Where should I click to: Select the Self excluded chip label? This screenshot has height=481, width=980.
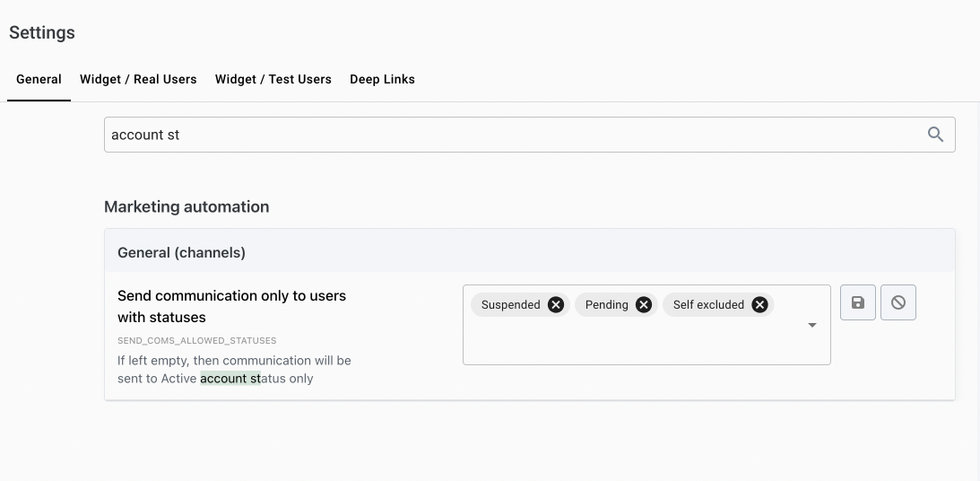tap(708, 305)
